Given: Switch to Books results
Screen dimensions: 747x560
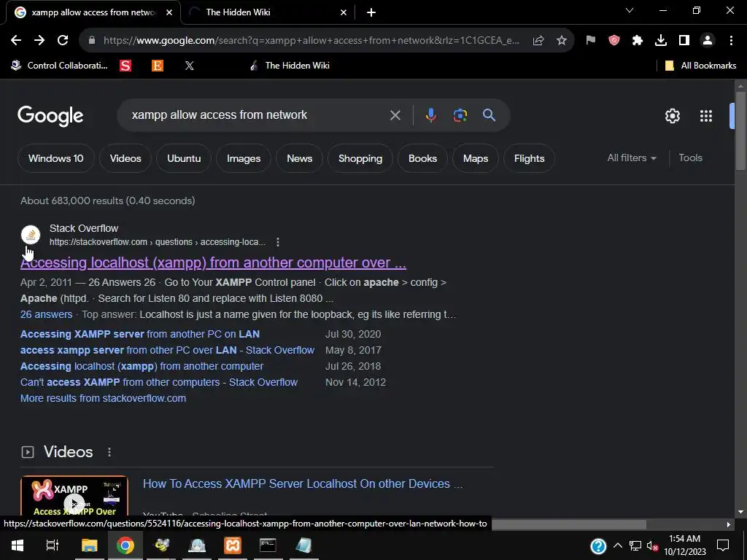Looking at the screenshot, I should (422, 158).
